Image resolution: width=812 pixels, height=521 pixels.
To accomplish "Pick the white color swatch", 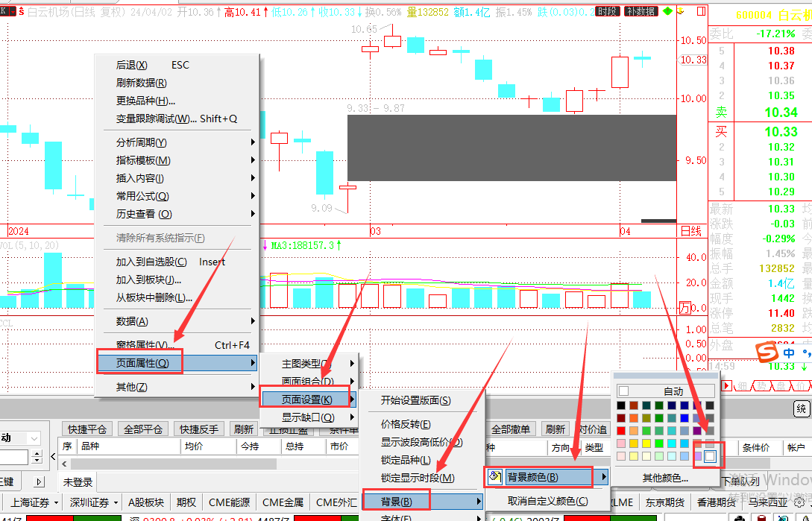I will click(710, 456).
